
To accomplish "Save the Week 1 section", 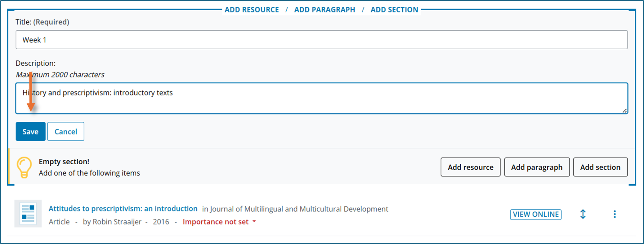I will click(x=30, y=131).
